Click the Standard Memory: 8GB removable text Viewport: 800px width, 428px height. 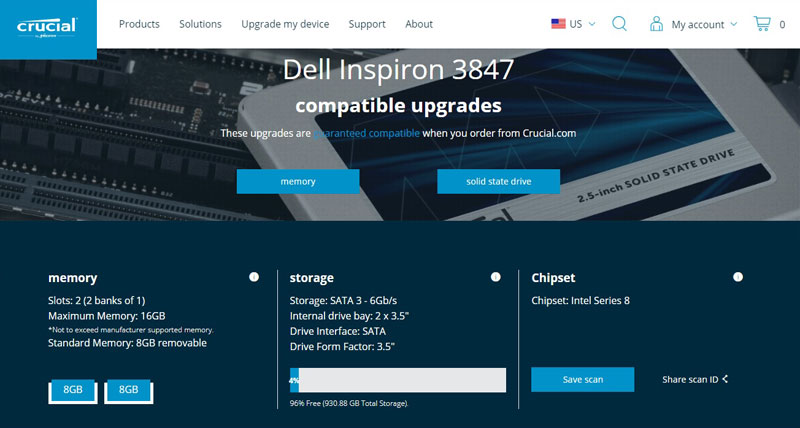coord(128,343)
